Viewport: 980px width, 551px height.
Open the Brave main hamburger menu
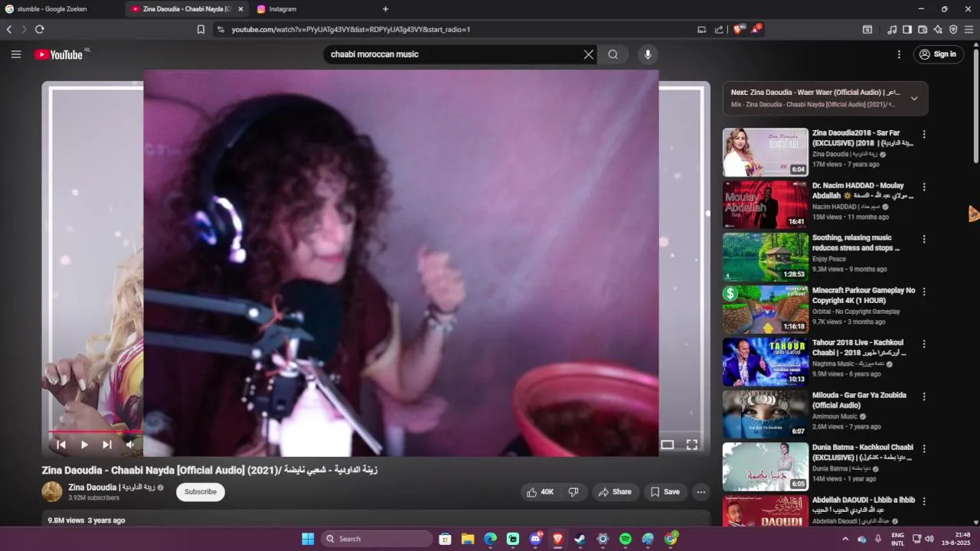(969, 29)
